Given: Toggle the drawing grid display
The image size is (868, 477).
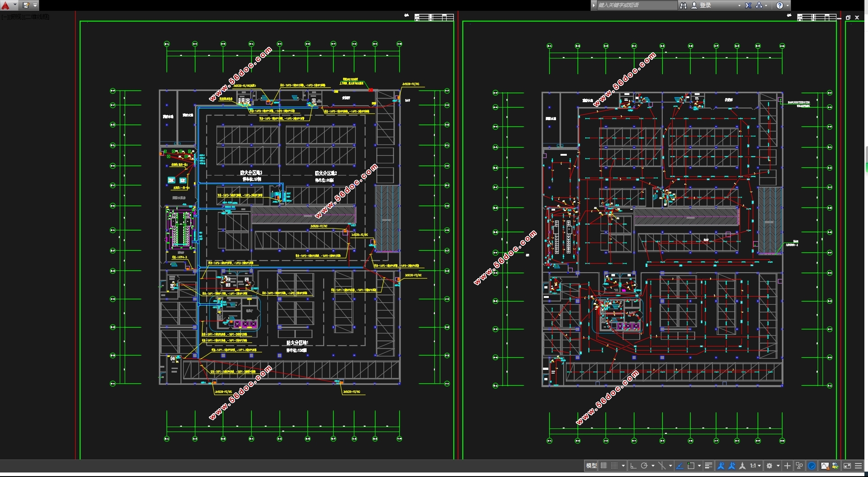Looking at the screenshot, I should [604, 466].
